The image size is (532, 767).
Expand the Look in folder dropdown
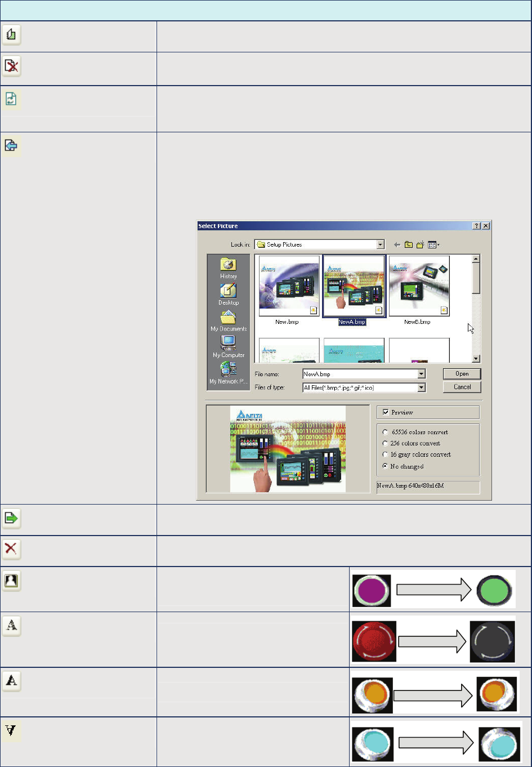381,244
